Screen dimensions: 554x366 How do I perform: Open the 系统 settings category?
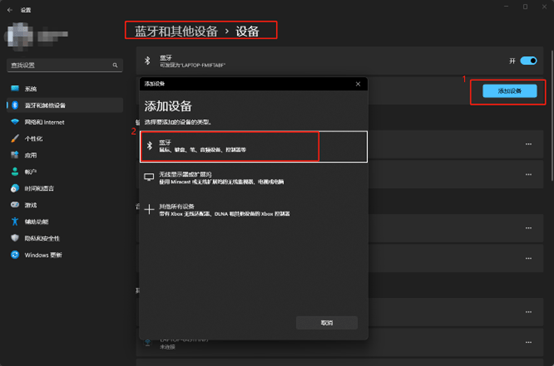click(x=65, y=89)
